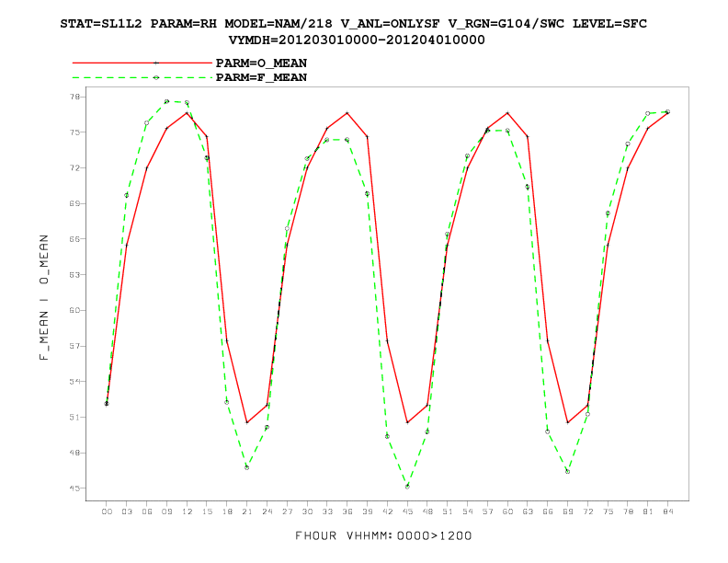Click the VYMDH=201203010000-201204010000 subtitle
728x563 pixels.
click(357, 40)
